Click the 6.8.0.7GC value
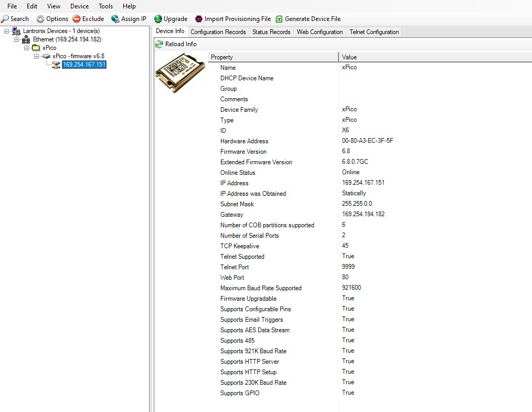 coord(355,162)
